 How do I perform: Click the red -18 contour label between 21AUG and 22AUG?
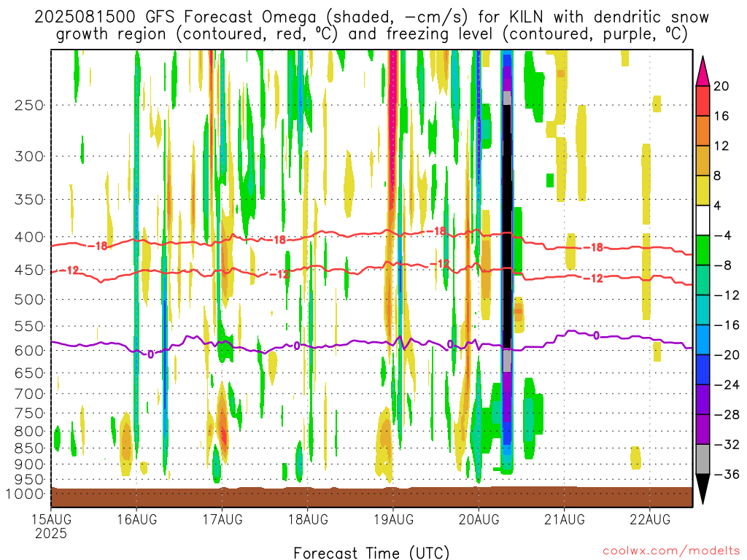coord(594,247)
